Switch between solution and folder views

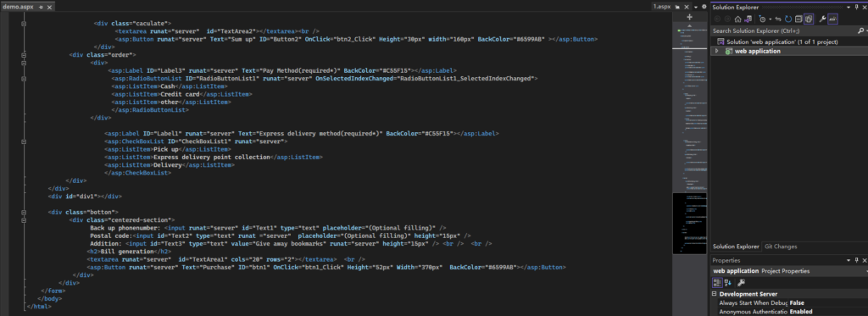click(748, 19)
